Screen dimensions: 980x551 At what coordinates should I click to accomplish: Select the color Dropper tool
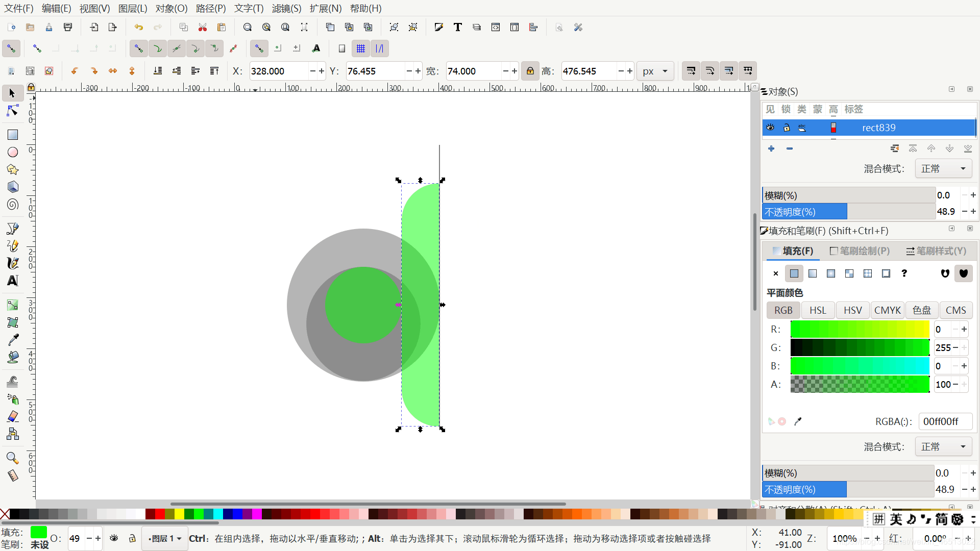tap(13, 340)
